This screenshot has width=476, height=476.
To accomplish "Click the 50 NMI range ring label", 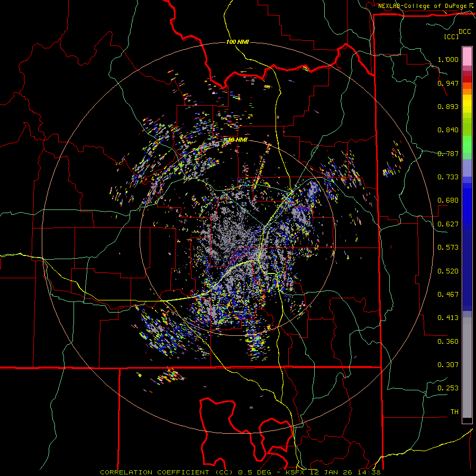I will click(237, 140).
